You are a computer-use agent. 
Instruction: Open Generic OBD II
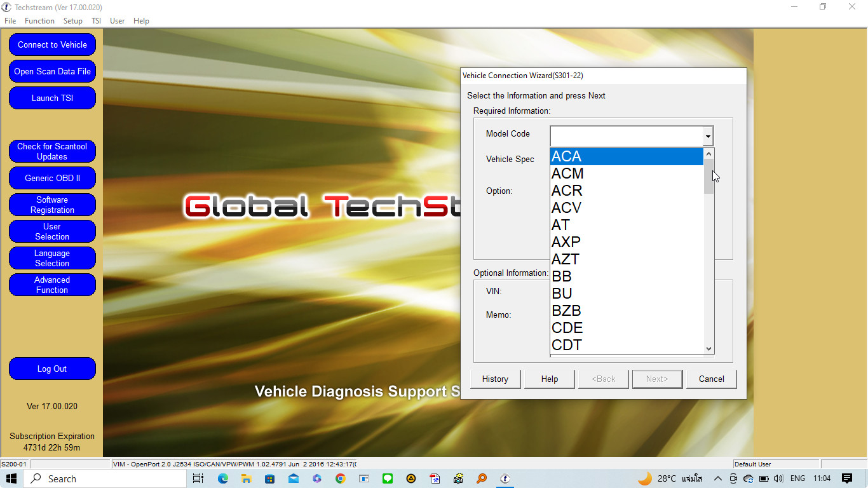pos(52,178)
